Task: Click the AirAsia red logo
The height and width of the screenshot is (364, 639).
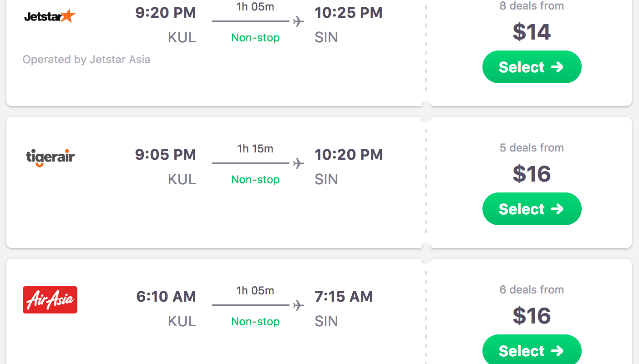Action: [50, 300]
